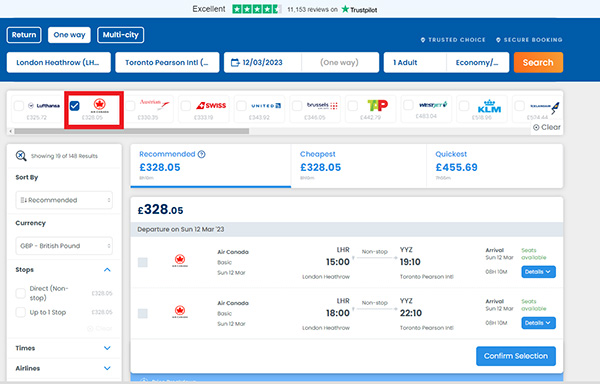Click the Trustpilot star logo

(345, 9)
